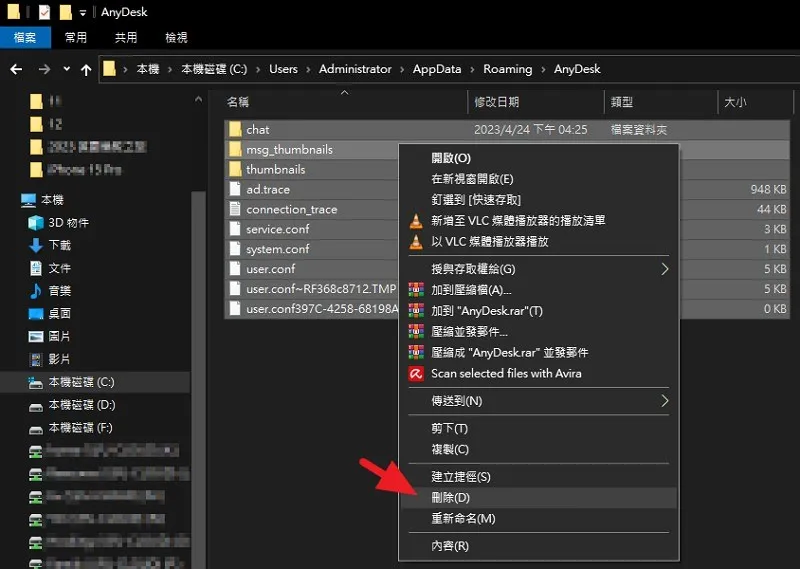This screenshot has height=569, width=800.
Task: Choose 重新命名(M) in the context menu
Action: pyautogui.click(x=539, y=518)
